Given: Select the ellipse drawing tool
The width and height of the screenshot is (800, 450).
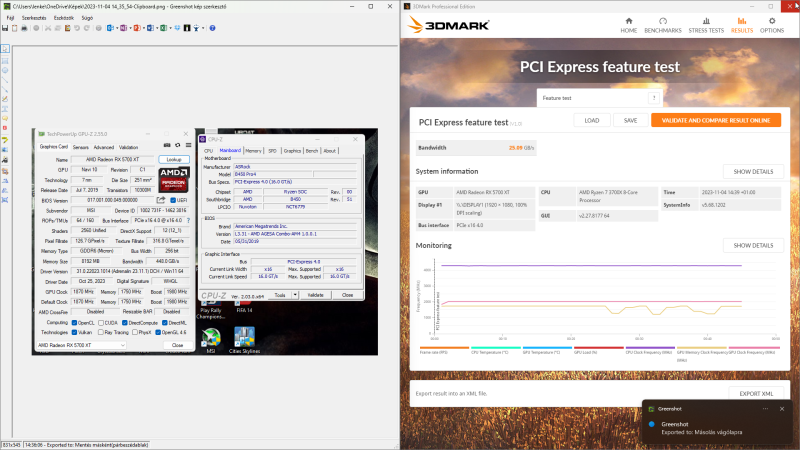Looking at the screenshot, I should (5, 70).
